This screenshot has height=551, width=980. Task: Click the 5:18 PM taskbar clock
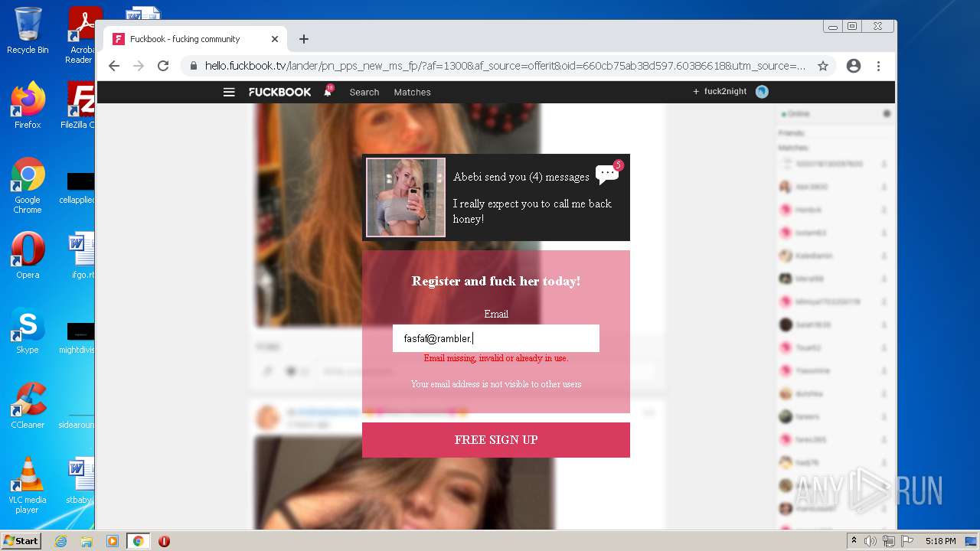[940, 541]
